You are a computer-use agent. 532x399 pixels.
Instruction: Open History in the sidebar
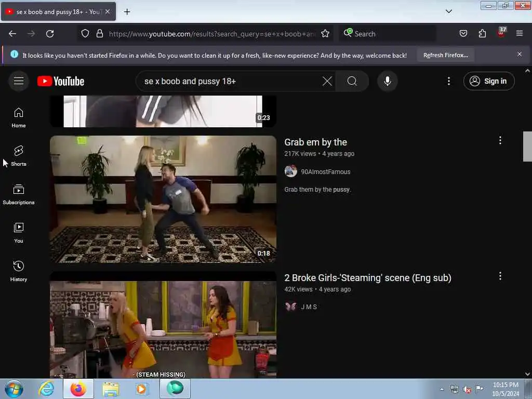tap(19, 271)
